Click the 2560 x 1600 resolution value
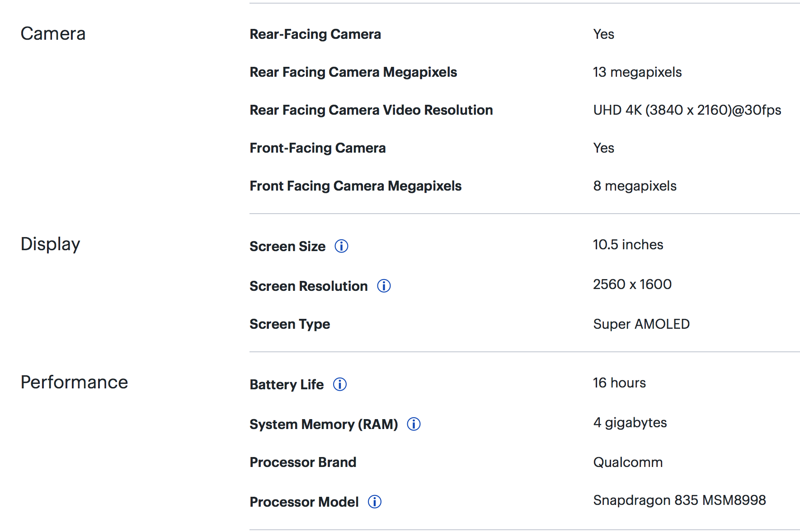The height and width of the screenshot is (532, 800). click(632, 285)
